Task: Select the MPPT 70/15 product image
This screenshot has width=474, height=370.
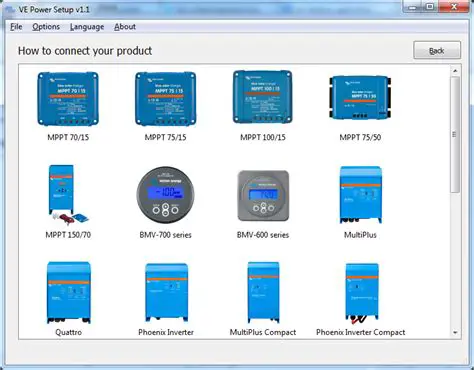Action: [68, 99]
